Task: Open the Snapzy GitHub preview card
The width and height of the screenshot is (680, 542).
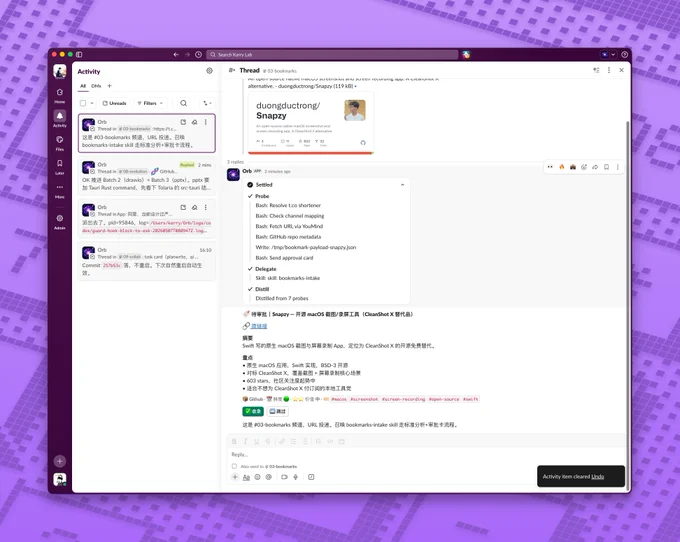Action: coord(311,123)
